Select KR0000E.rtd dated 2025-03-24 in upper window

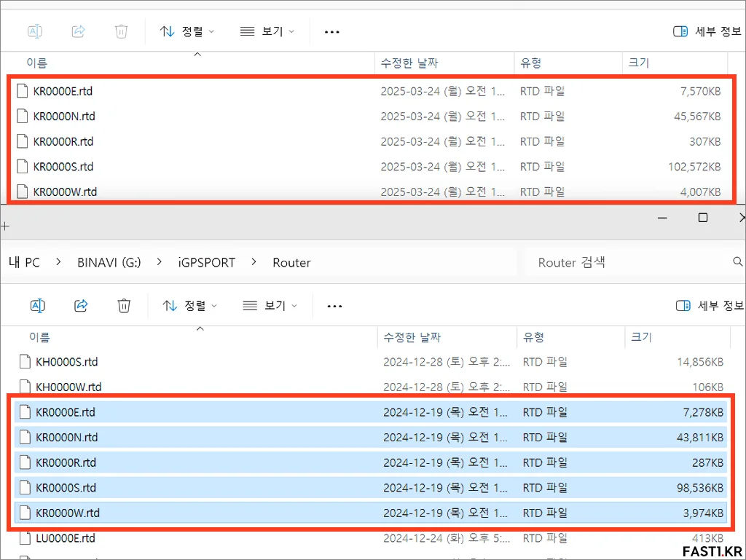[x=369, y=91]
